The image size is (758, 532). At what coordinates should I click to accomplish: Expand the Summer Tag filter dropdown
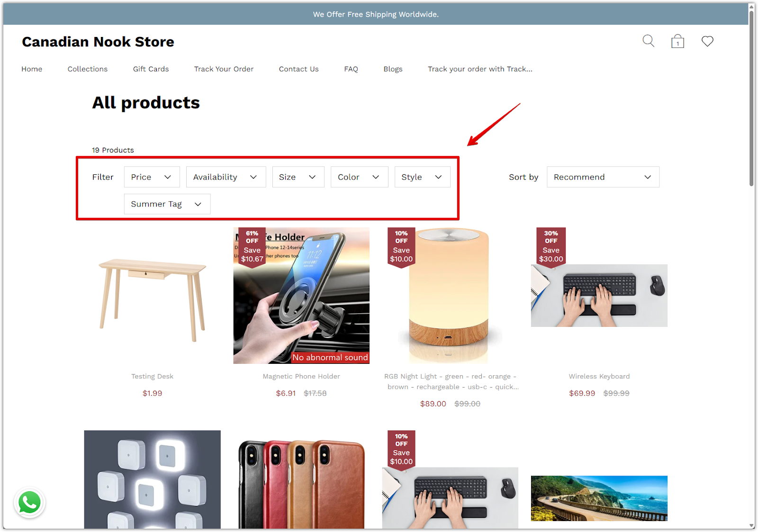[x=167, y=204]
